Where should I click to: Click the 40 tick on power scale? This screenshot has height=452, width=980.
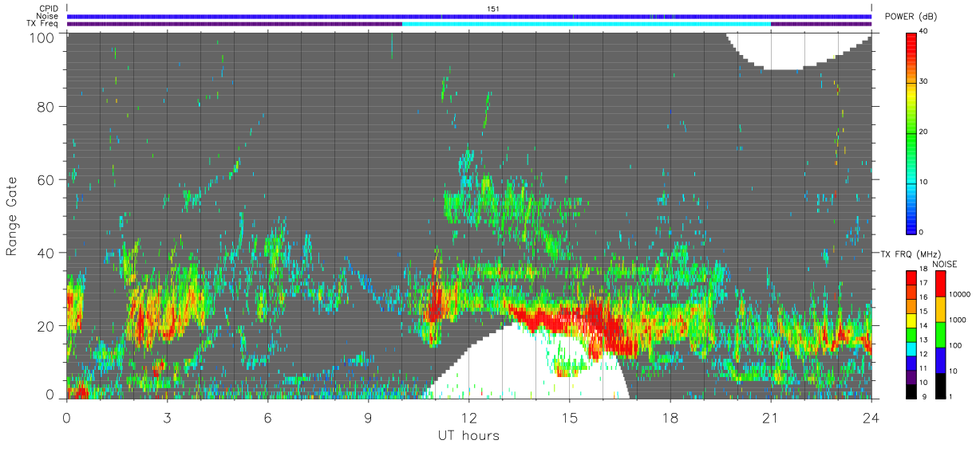click(924, 31)
